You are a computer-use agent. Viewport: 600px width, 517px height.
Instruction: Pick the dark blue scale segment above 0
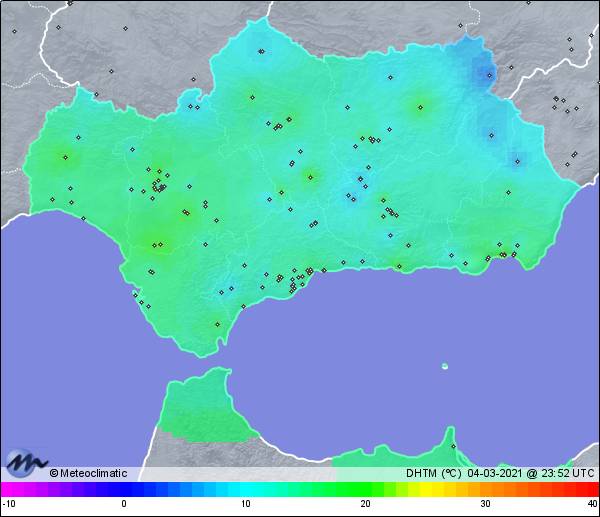click(x=126, y=489)
